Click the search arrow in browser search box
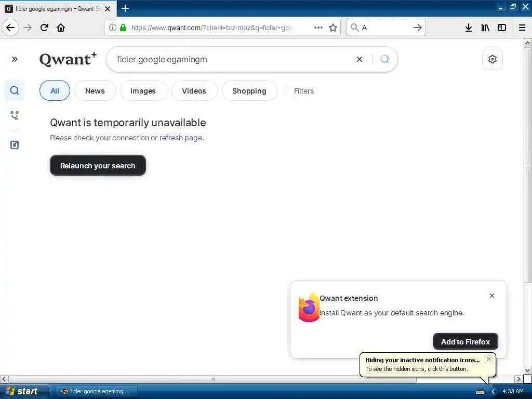Image resolution: width=532 pixels, height=399 pixels. (x=417, y=28)
